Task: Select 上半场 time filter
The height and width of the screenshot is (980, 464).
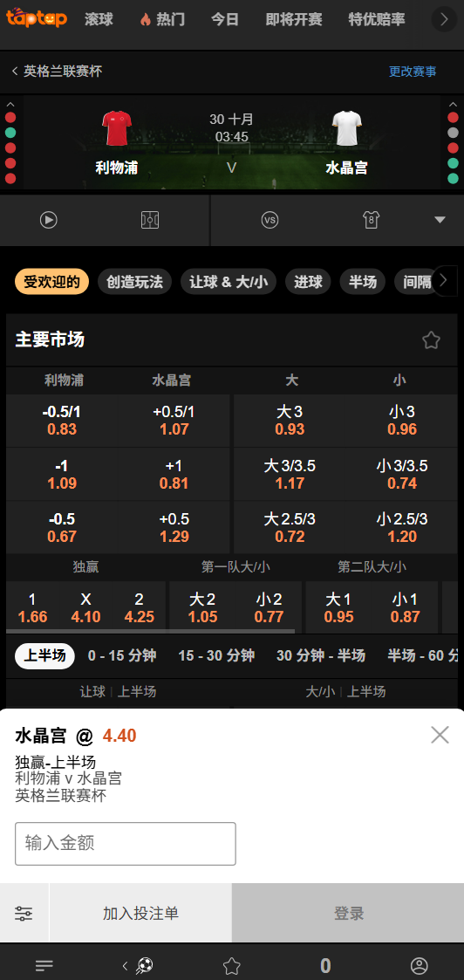Action: tap(44, 655)
